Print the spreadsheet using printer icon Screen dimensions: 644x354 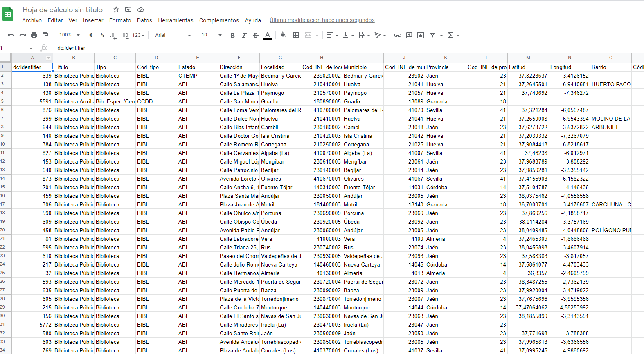click(34, 35)
